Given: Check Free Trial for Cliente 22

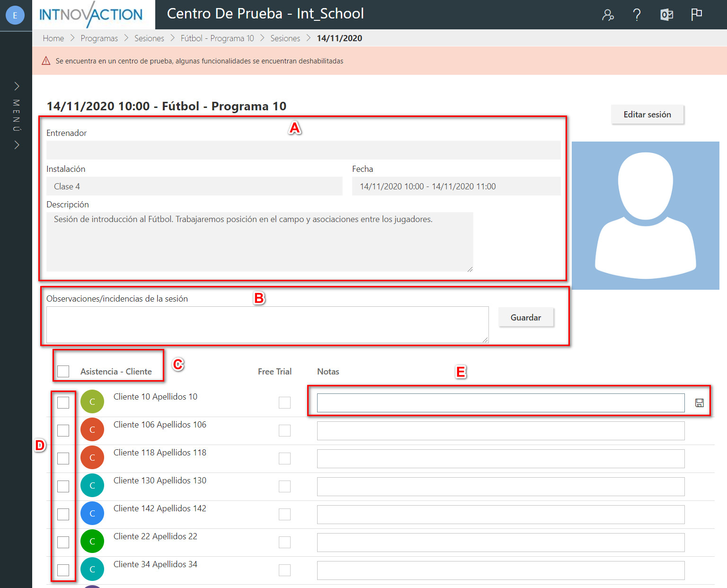Looking at the screenshot, I should [x=284, y=542].
